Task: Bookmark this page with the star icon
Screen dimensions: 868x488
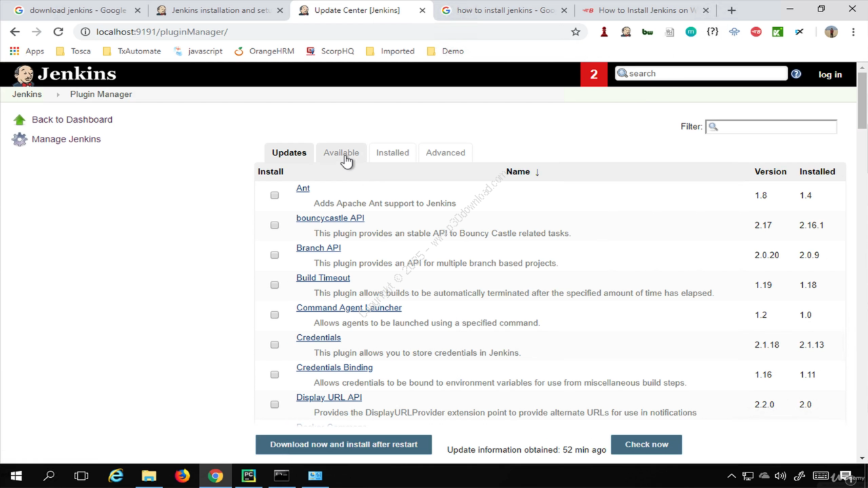Action: point(576,32)
